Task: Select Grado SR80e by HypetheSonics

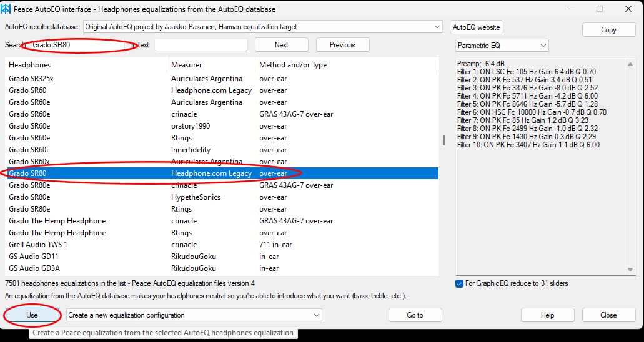Action: 222,197
